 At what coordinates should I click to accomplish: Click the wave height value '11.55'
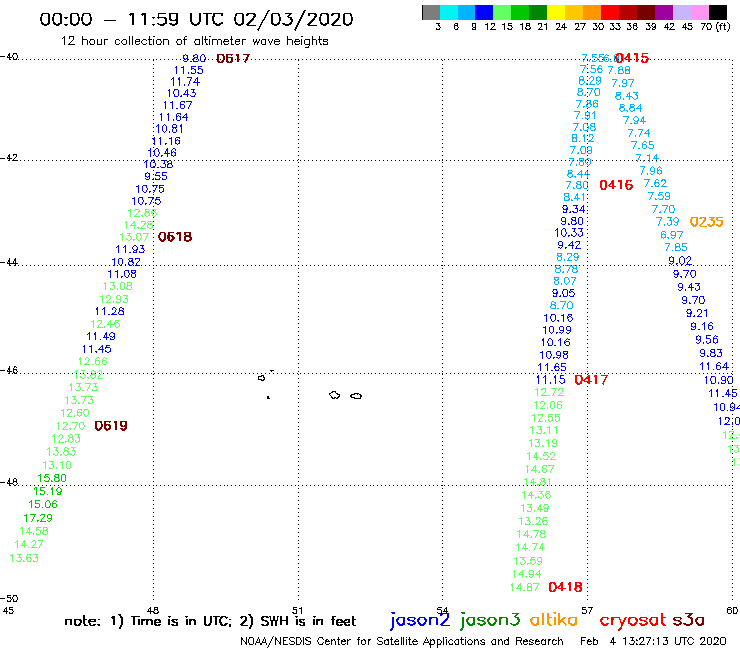[x=189, y=70]
